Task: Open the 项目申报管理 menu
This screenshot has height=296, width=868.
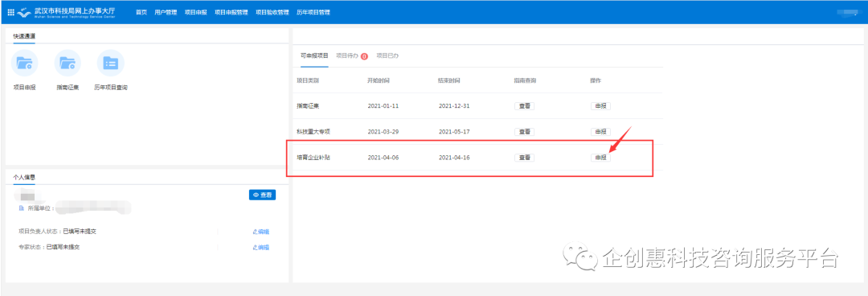Action: (x=231, y=12)
